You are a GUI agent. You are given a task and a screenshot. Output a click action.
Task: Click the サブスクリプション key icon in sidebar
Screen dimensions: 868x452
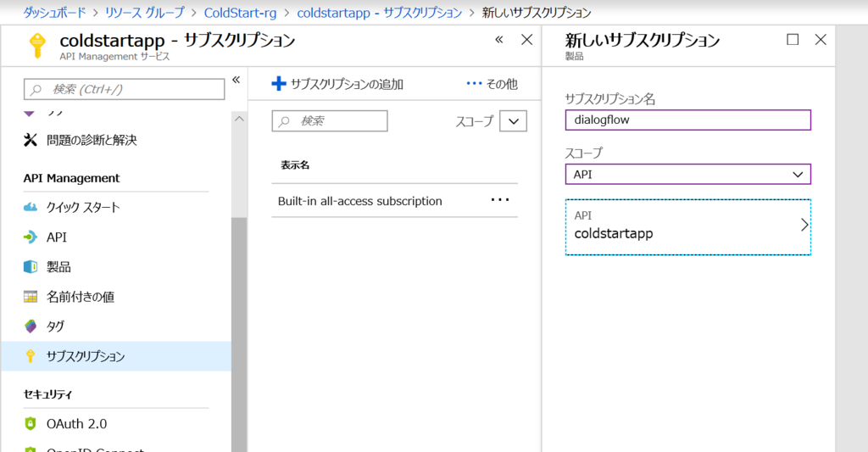pos(31,356)
